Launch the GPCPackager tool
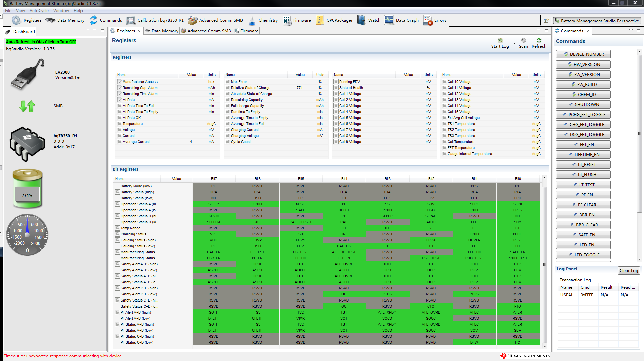The width and height of the screenshot is (644, 361). click(320, 20)
